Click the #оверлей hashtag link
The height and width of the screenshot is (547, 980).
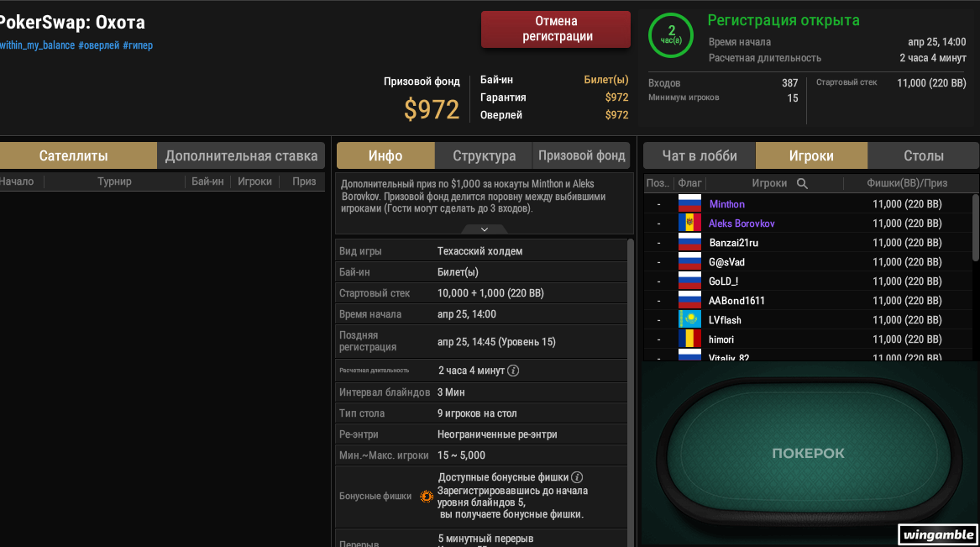99,45
